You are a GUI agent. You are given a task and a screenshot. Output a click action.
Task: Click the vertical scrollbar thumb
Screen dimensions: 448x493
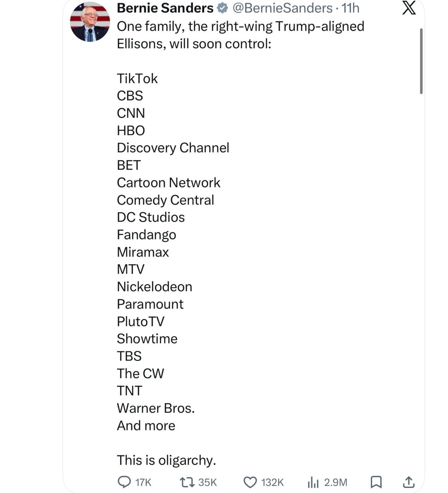(x=421, y=61)
